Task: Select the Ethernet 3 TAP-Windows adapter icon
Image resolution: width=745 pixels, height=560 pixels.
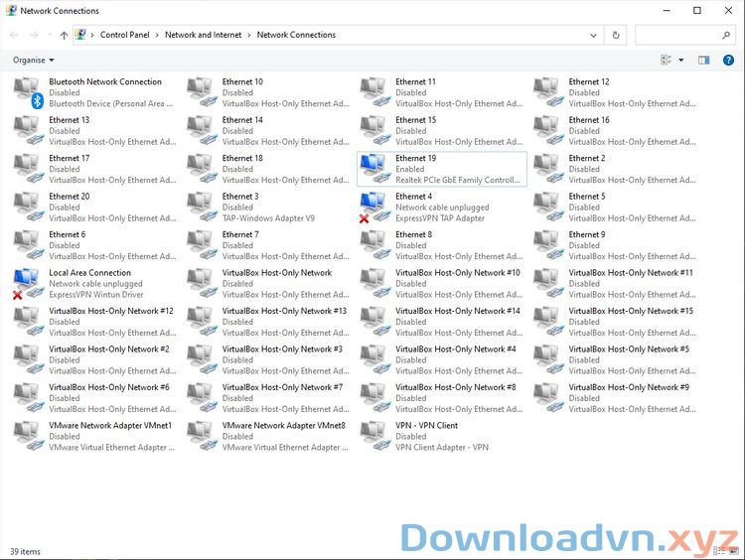Action: coord(202,208)
